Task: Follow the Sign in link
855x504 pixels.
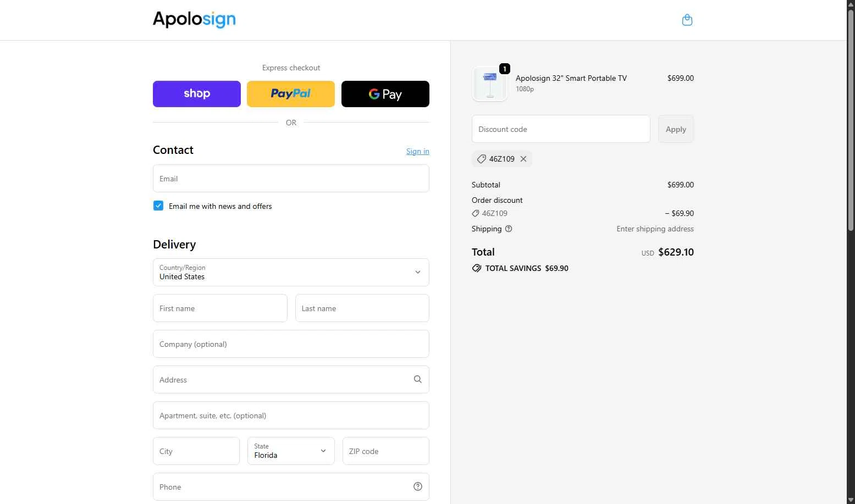Action: (x=418, y=151)
